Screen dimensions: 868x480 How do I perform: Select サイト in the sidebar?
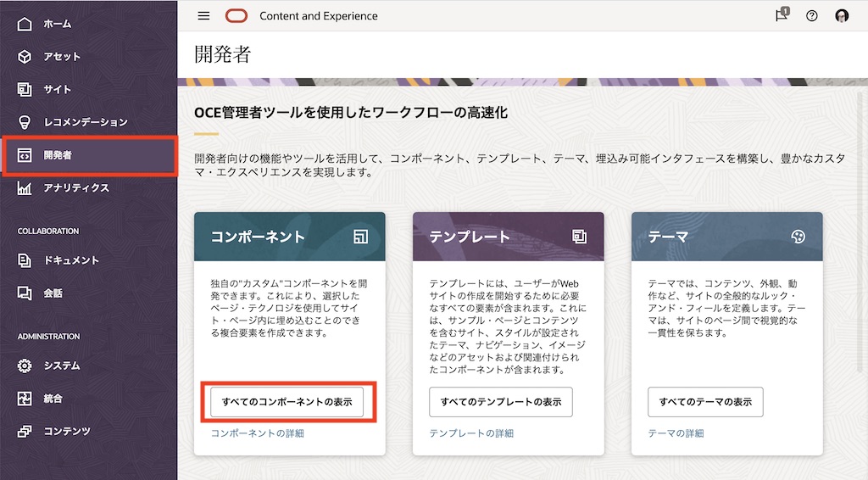58,89
